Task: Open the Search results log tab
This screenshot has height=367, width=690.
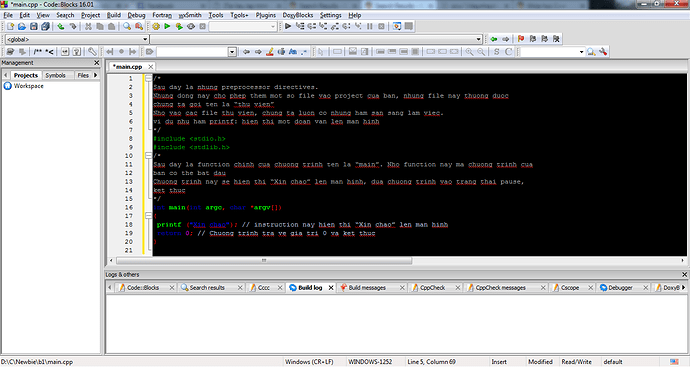Action: point(207,288)
